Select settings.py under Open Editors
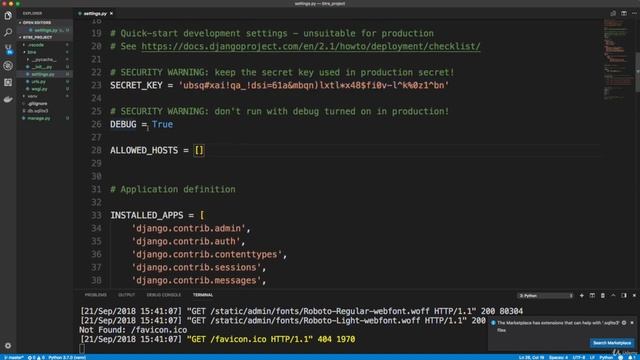The height and width of the screenshot is (360, 640). 46,30
